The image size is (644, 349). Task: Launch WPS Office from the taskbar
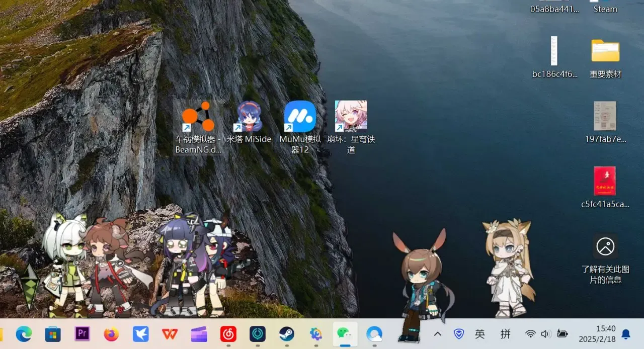(170, 333)
